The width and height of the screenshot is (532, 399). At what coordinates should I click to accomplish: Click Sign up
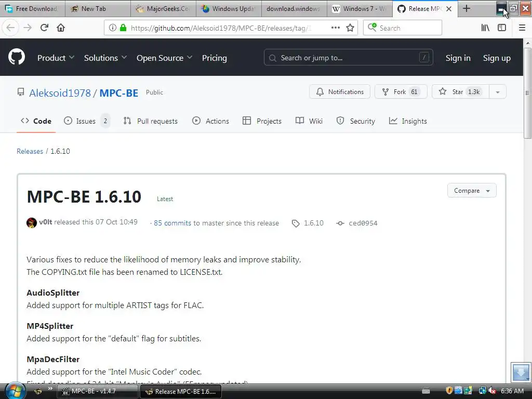click(497, 58)
